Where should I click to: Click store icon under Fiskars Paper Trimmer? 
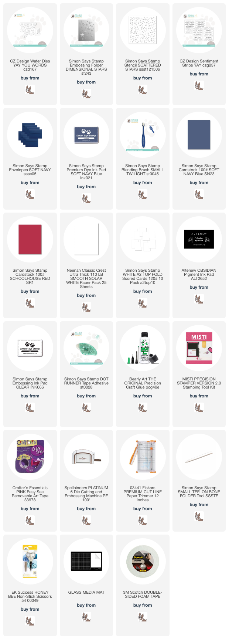coord(143,520)
